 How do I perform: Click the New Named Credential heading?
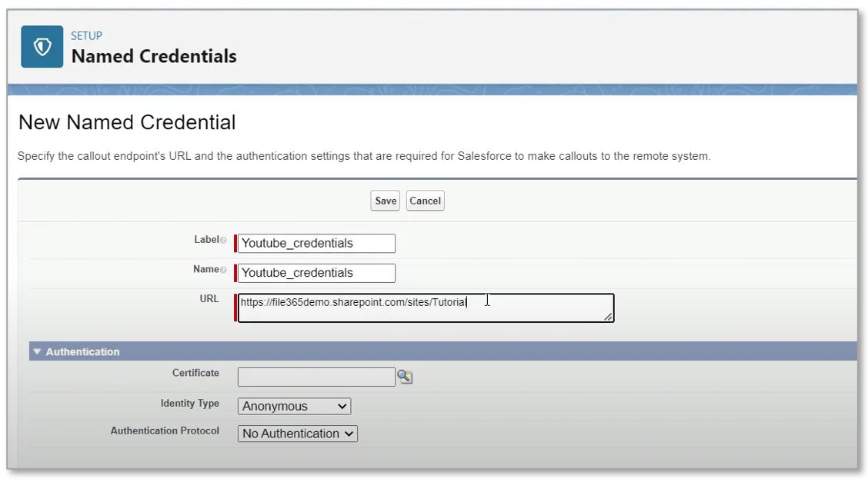point(129,121)
